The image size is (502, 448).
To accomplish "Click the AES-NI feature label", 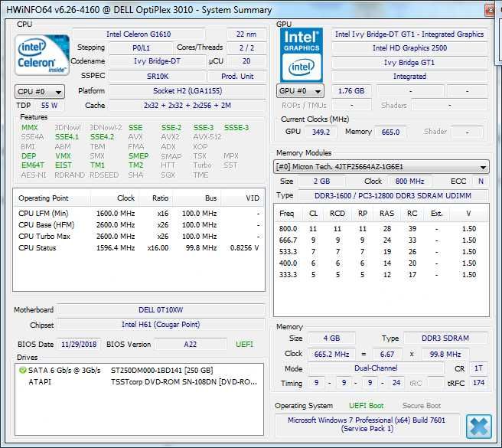I will click(34, 175).
